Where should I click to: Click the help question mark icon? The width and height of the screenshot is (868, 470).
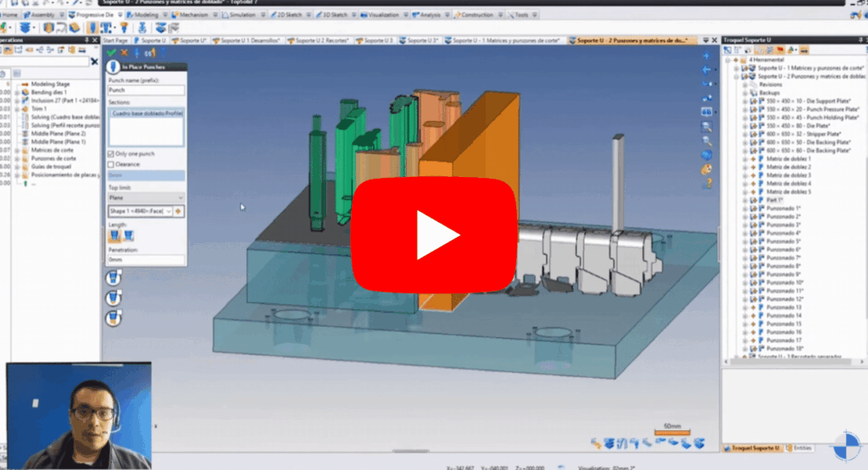[706, 184]
